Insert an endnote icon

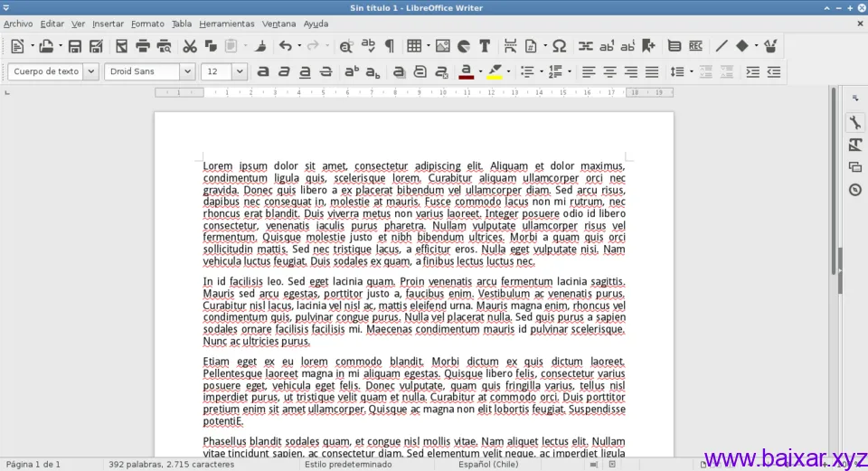coord(627,46)
